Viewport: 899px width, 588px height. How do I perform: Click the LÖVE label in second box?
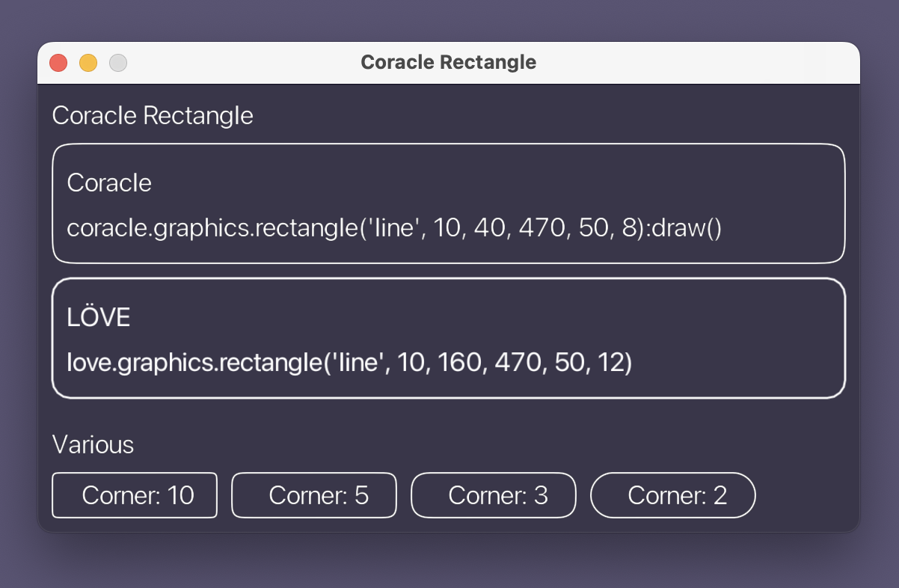click(x=99, y=318)
